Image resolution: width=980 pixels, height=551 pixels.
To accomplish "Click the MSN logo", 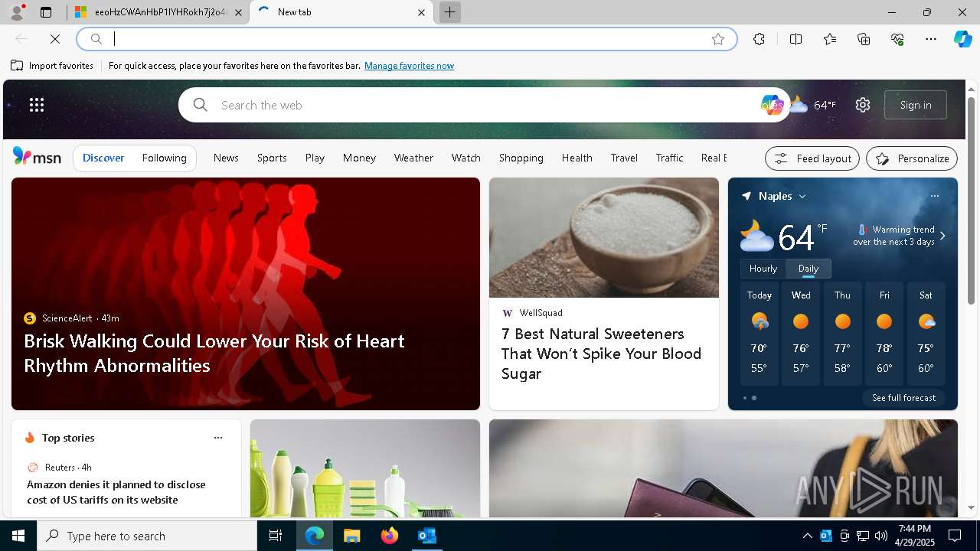I will pos(37,158).
